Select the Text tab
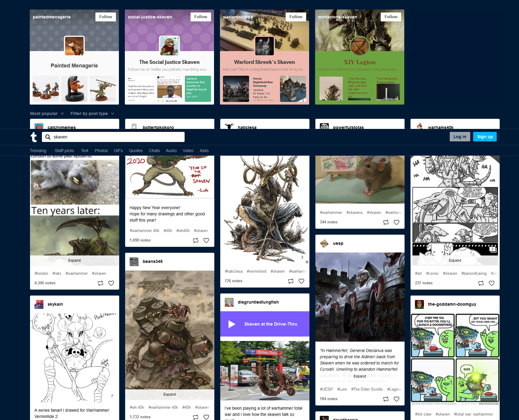Viewport: 519px width, 420px height. [84, 151]
